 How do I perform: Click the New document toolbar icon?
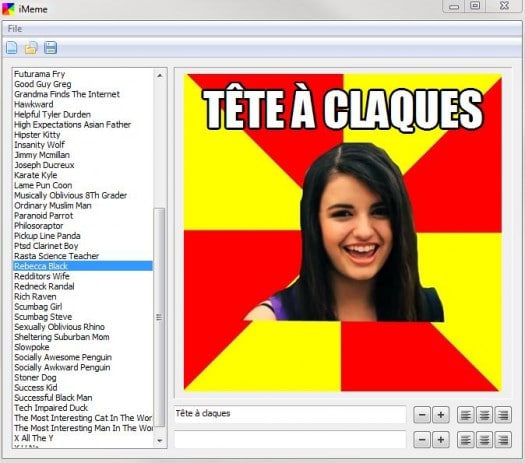[x=12, y=48]
